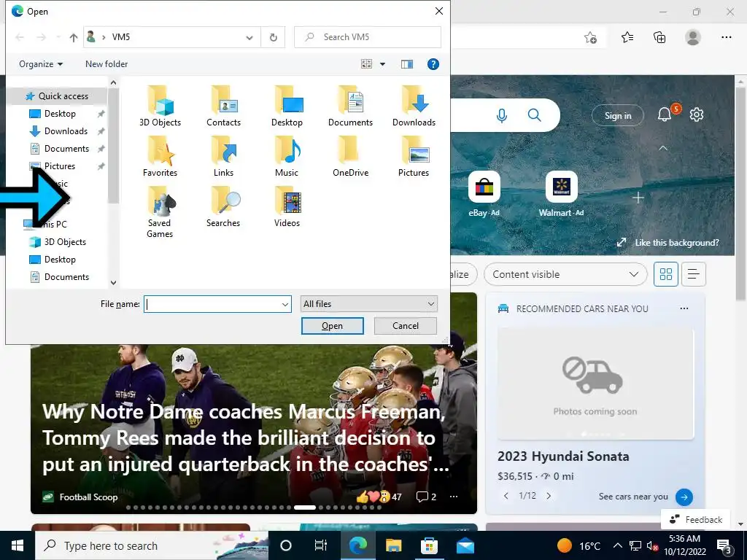Click the web search magnifier icon
Image resolution: width=747 pixels, height=560 pixels.
pos(535,115)
